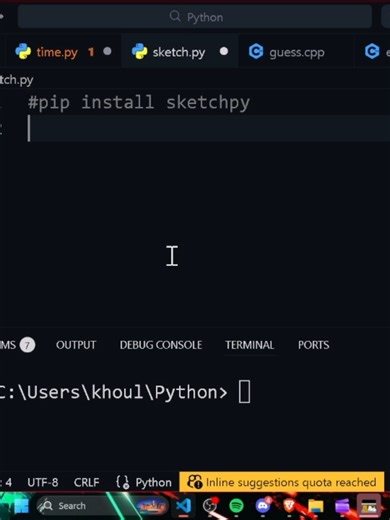The image size is (390, 520).
Task: Click the '#pip install sketchpy' comment line
Action: 139,102
